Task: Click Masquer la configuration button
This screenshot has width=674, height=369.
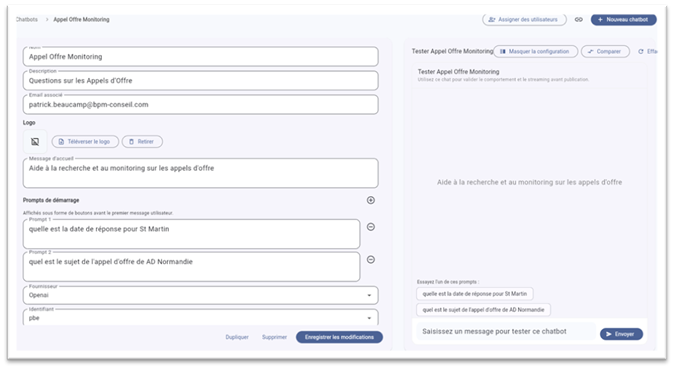Action: coord(535,51)
